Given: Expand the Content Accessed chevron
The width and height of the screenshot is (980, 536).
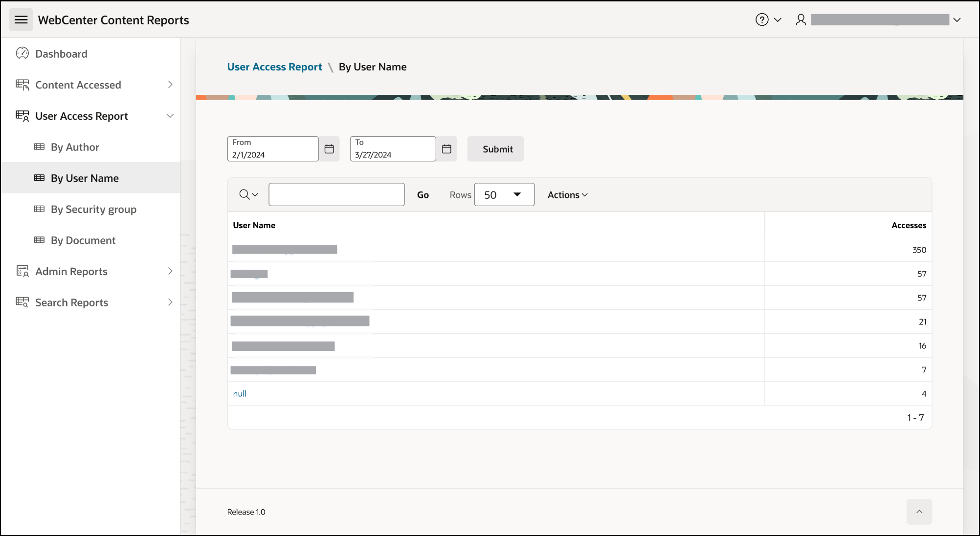Looking at the screenshot, I should tap(170, 85).
